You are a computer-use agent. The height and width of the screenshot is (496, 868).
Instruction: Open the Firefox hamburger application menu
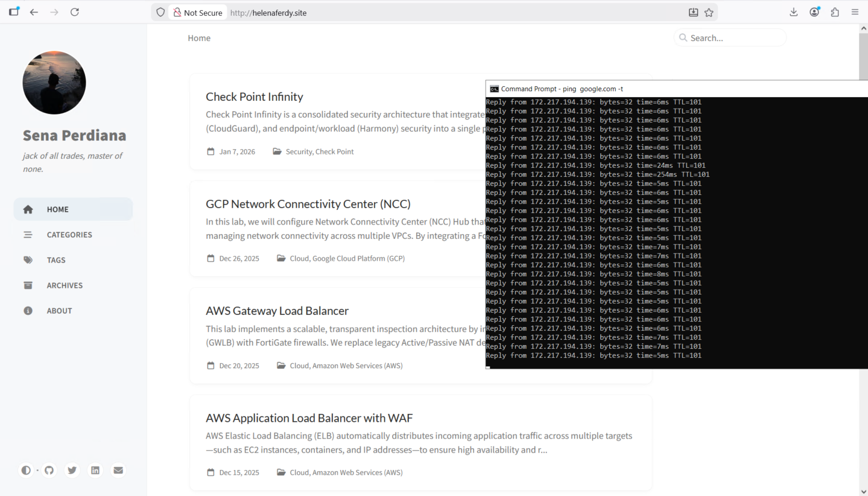point(855,12)
